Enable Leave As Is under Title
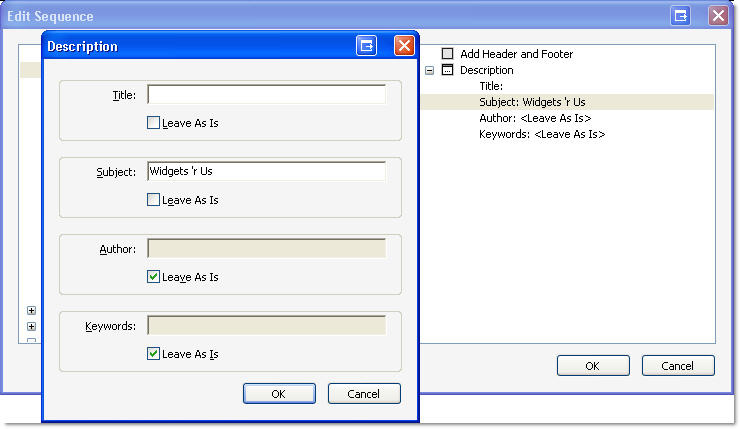The height and width of the screenshot is (429, 740). point(153,123)
